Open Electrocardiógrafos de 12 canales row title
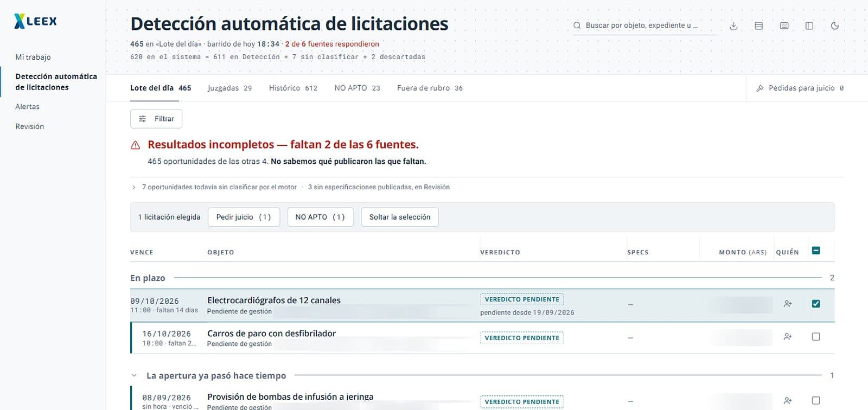The image size is (868, 410). 274,300
